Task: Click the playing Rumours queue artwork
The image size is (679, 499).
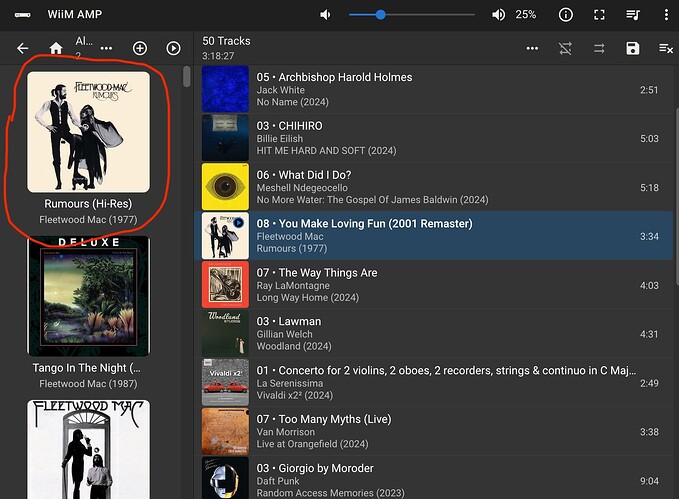Action: click(225, 236)
